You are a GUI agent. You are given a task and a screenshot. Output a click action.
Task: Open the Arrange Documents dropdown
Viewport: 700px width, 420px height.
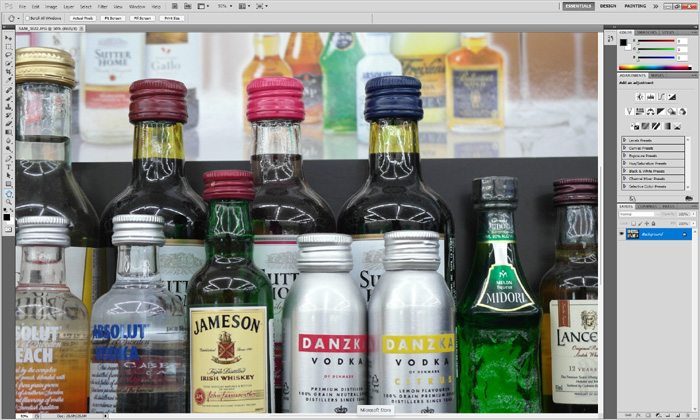[243, 6]
